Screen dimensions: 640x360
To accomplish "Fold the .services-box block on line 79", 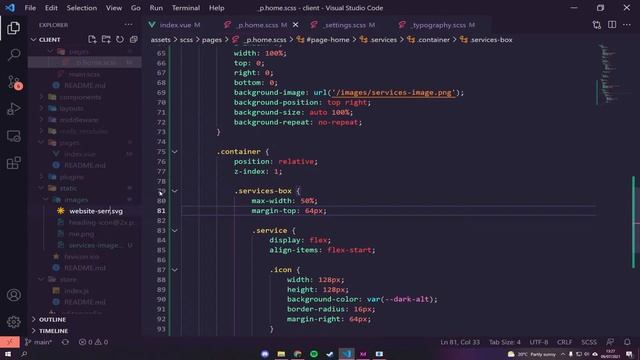I will click(x=175, y=191).
